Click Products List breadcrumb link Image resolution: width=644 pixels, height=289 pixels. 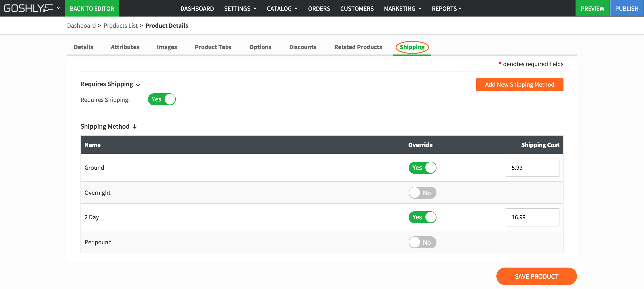pos(121,25)
